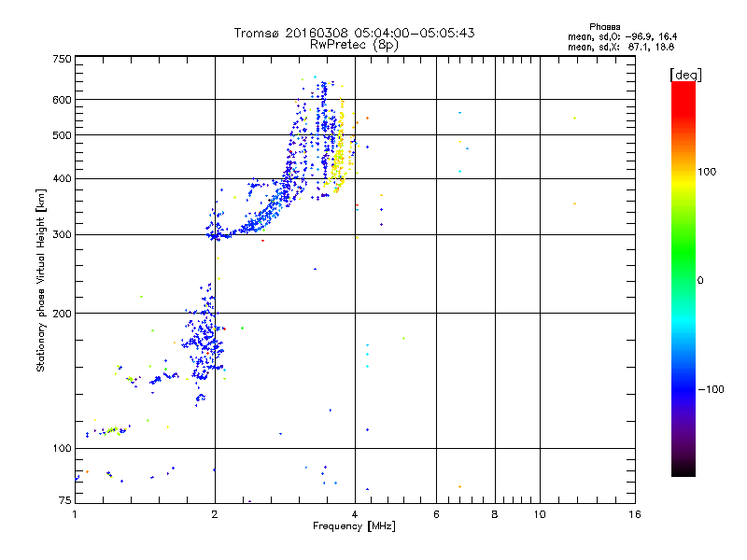Click the colorbar tick label '0'
Image resolution: width=747 pixels, height=560 pixels.
(x=700, y=281)
